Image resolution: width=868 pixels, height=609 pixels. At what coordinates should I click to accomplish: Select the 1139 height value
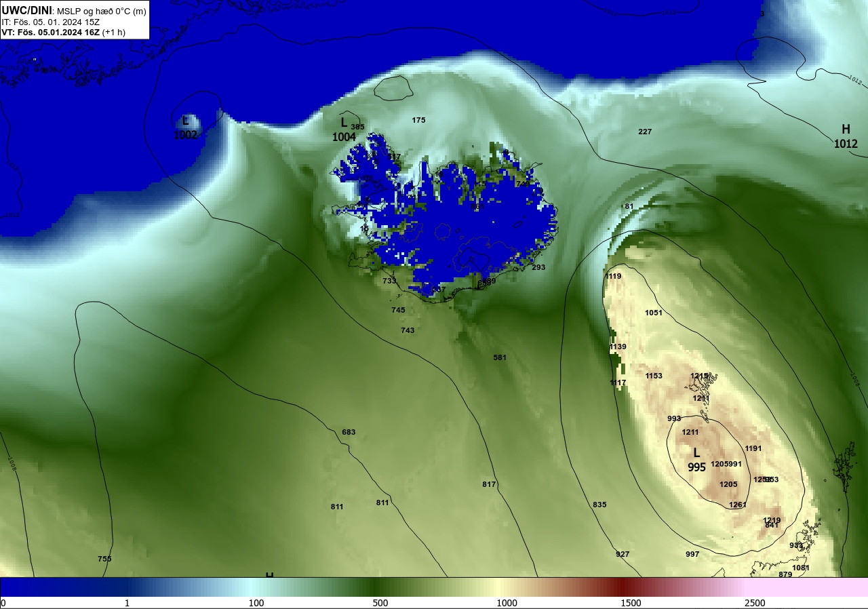pyautogui.click(x=618, y=347)
